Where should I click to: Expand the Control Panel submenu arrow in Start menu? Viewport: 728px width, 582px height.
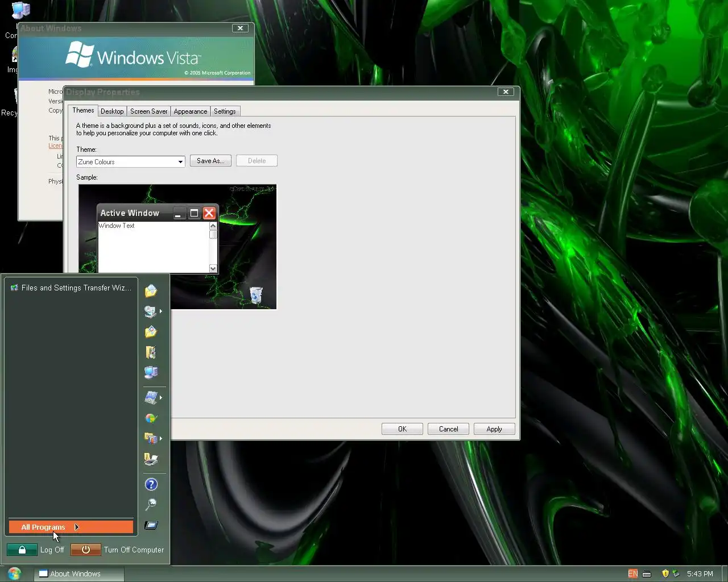pos(161,398)
